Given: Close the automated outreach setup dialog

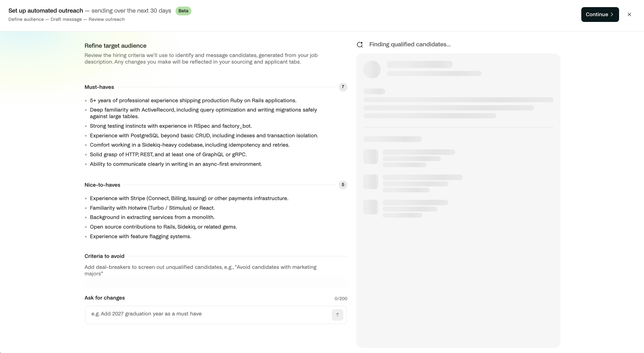Looking at the screenshot, I should (x=629, y=15).
